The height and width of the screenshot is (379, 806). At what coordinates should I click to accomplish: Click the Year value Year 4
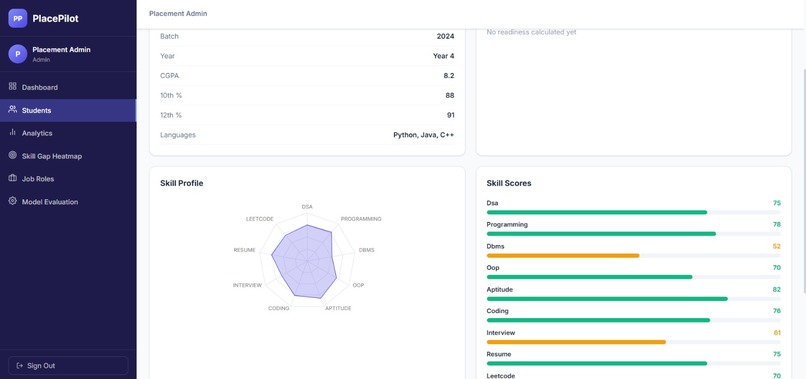point(444,56)
